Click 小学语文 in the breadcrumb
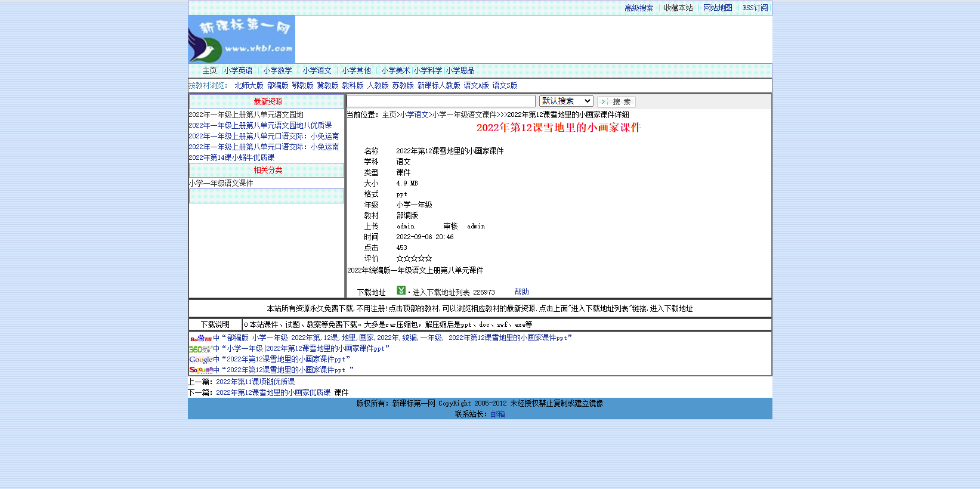Viewport: 980px width, 489px height. coord(415,114)
